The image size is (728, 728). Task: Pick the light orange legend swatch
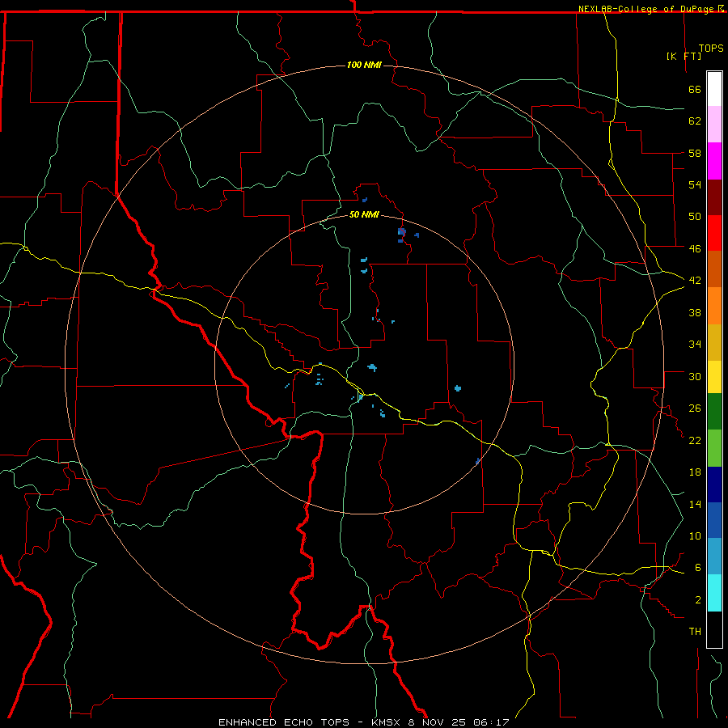[714, 306]
